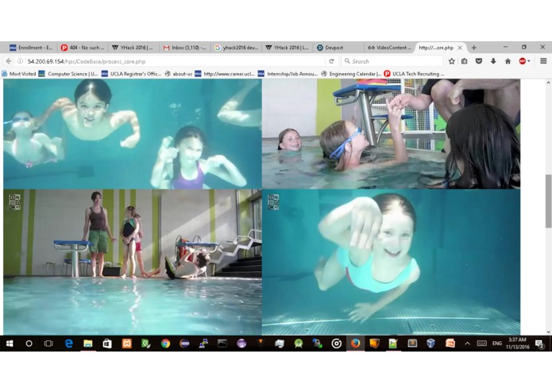Switch to the VideoContent tab
552x392 pixels.
pyautogui.click(x=390, y=48)
